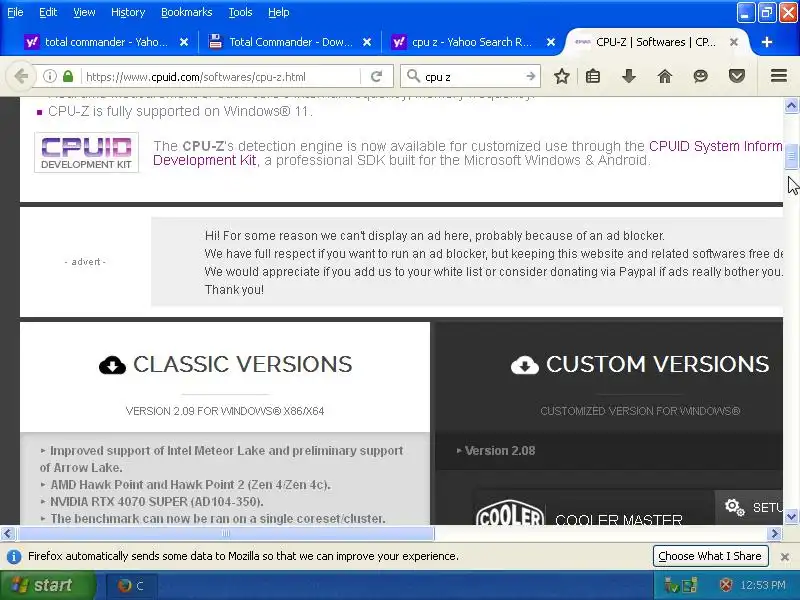Open the 'Development Kit' link
The width and height of the screenshot is (800, 600).
(x=205, y=161)
